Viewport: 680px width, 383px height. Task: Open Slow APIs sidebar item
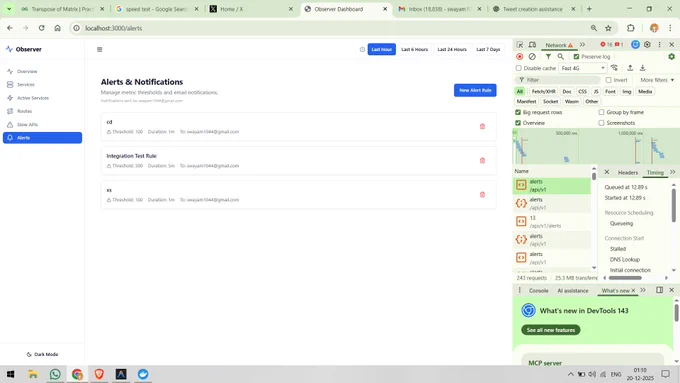click(x=42, y=124)
